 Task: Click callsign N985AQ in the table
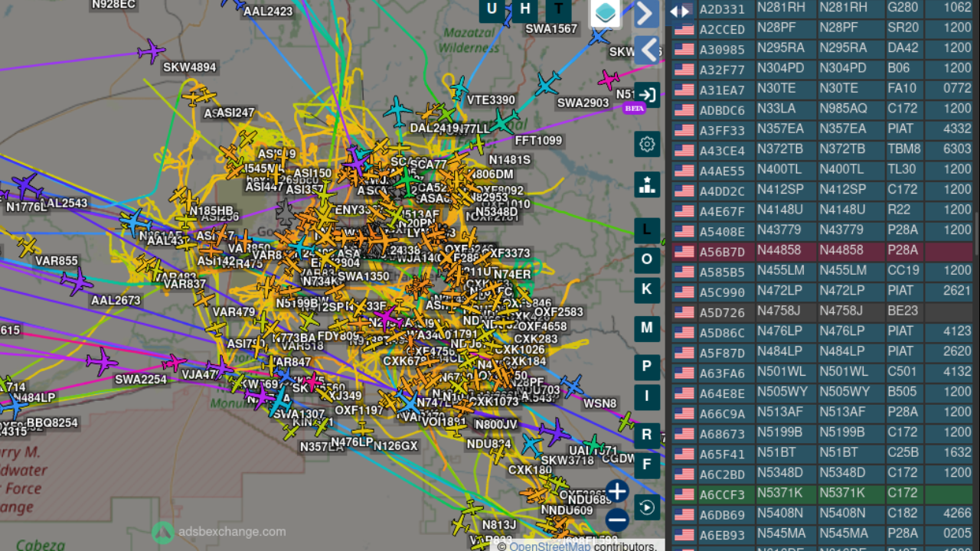point(843,109)
